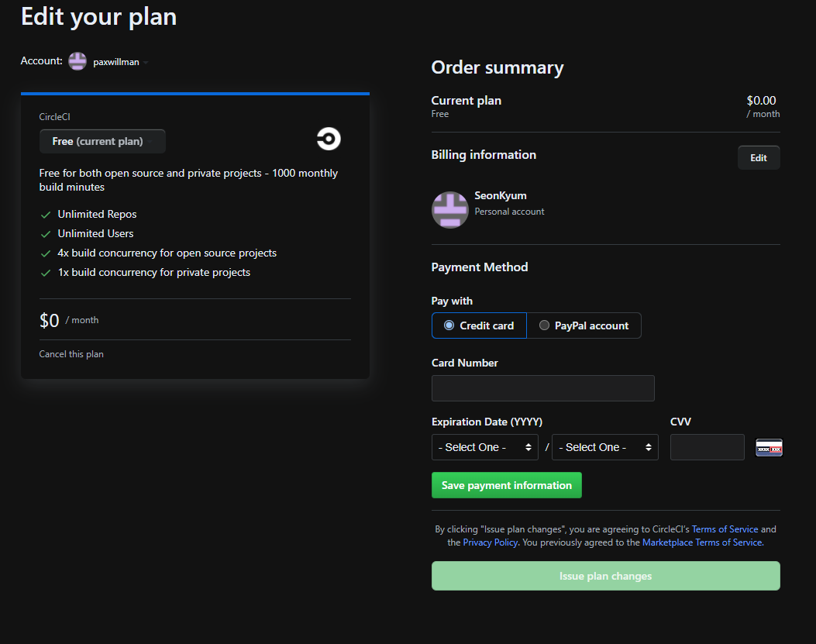Click Save payment information button
The height and width of the screenshot is (644, 816).
pyautogui.click(x=506, y=485)
